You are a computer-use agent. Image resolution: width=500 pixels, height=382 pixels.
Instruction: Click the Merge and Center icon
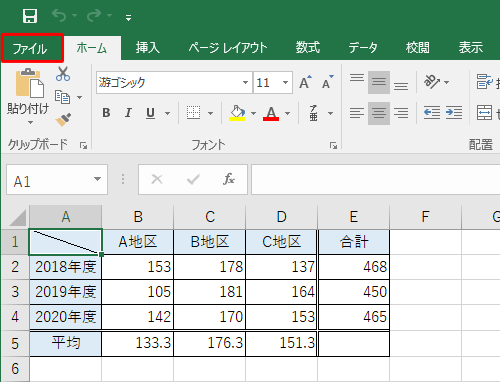(484, 113)
